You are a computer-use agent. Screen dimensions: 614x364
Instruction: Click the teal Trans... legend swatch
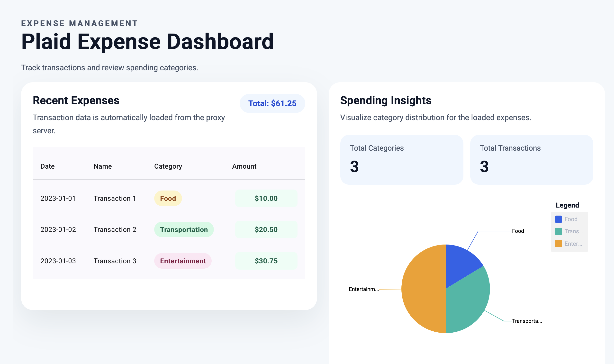558,231
